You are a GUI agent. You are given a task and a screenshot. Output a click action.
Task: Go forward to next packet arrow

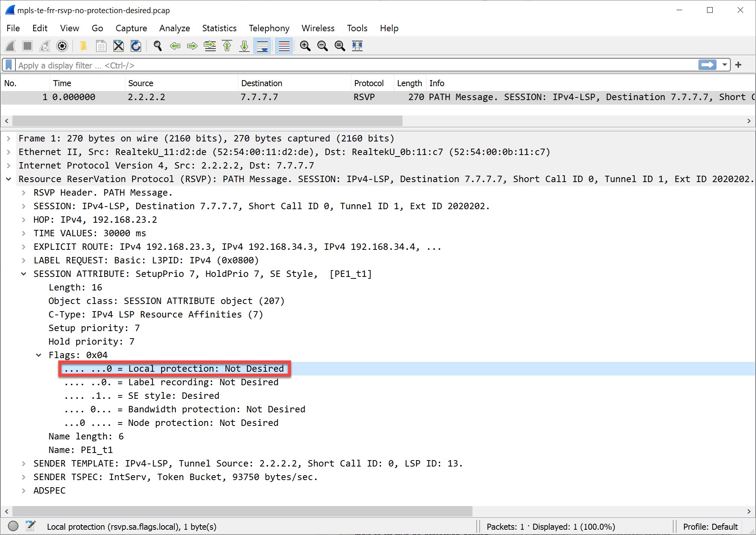[x=192, y=46]
